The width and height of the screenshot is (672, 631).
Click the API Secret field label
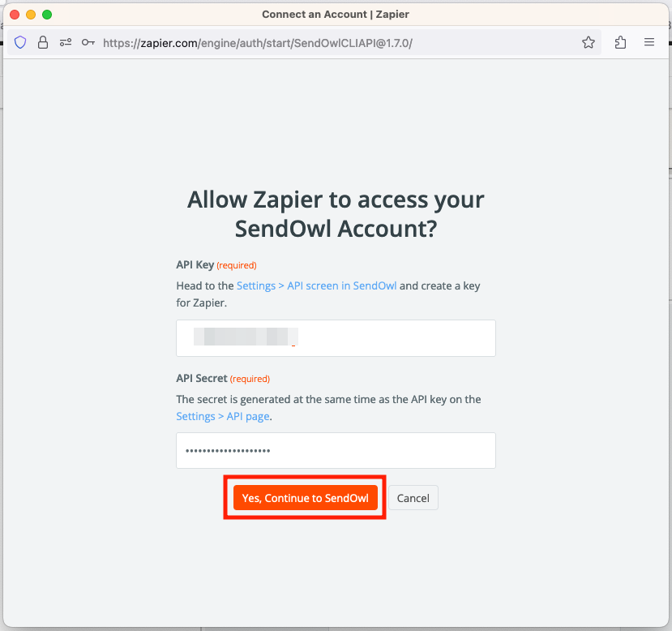coord(201,379)
